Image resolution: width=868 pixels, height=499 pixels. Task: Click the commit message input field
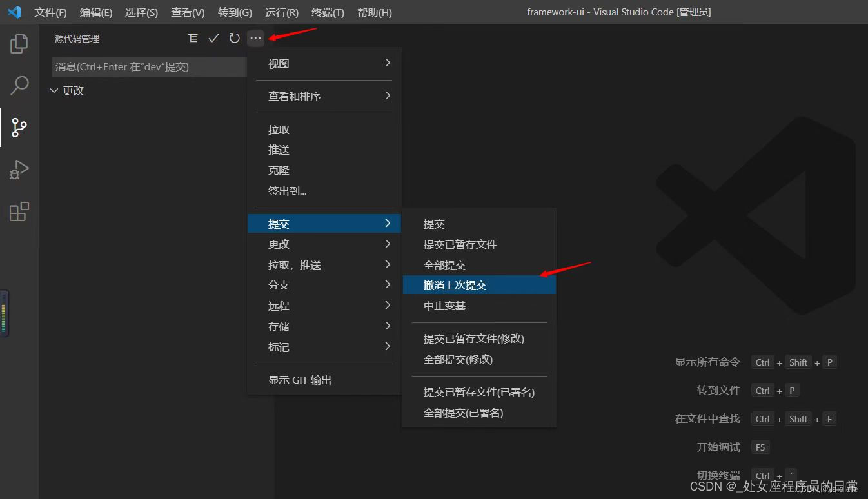[x=150, y=67]
